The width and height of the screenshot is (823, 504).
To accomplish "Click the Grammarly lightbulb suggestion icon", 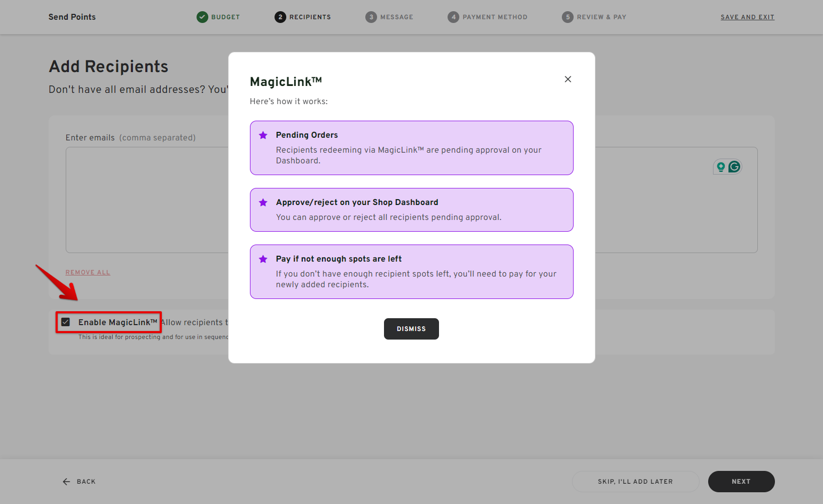I will click(x=721, y=167).
